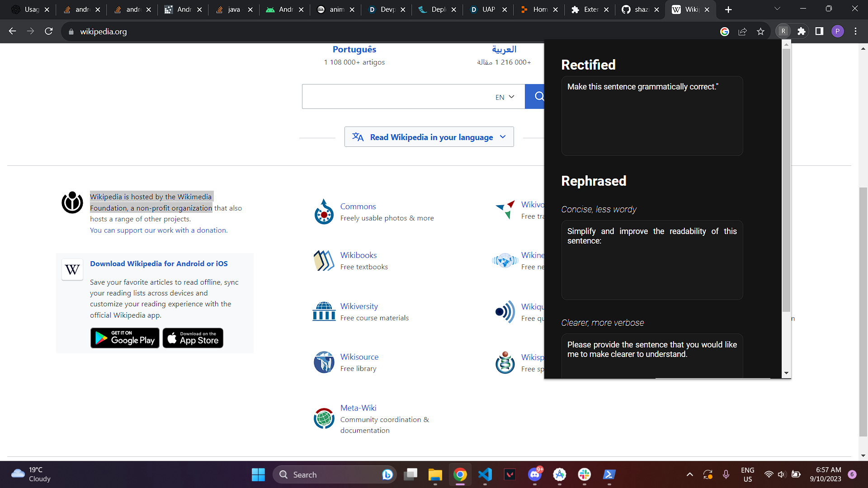Click the extension popup's vertical scrollbar

tap(786, 181)
